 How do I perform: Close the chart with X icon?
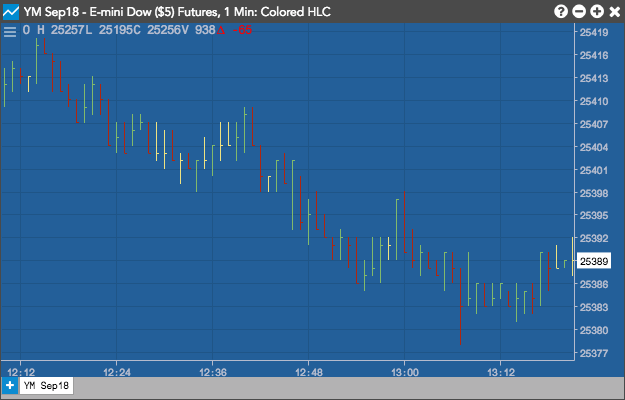(x=615, y=12)
